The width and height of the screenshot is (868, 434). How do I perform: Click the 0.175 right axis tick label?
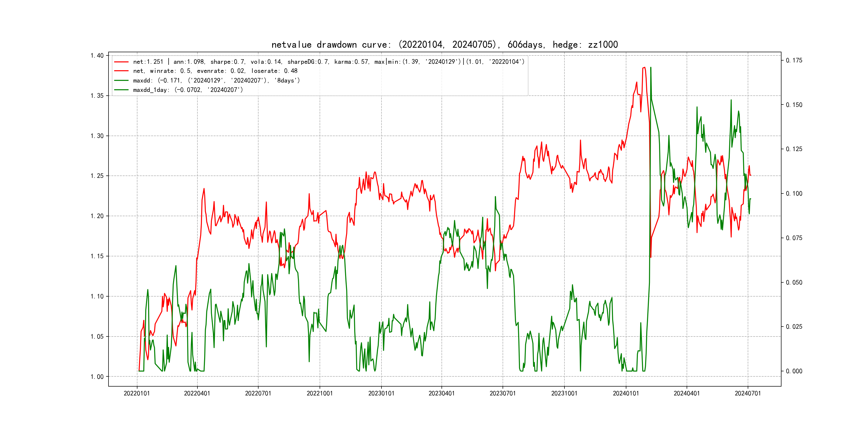(x=794, y=60)
